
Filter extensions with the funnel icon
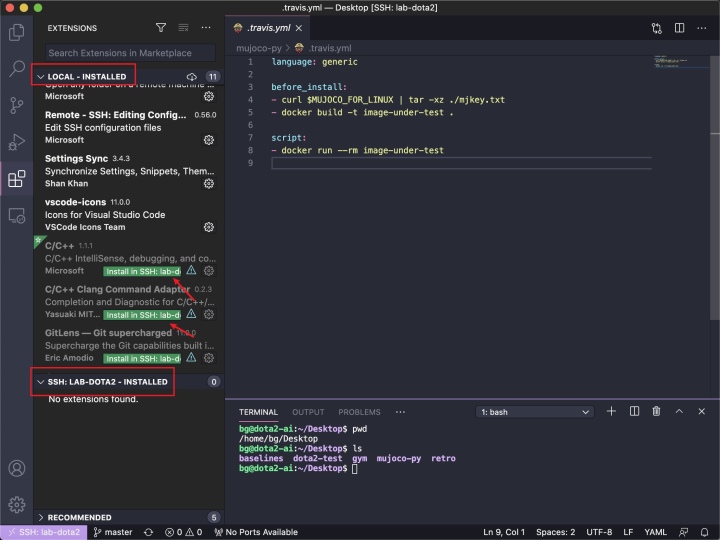click(x=161, y=28)
